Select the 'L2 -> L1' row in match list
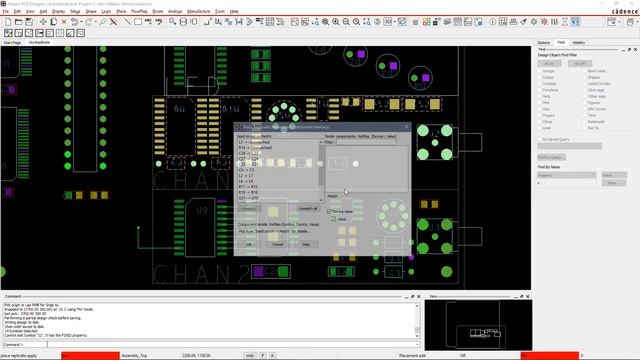 278,176
